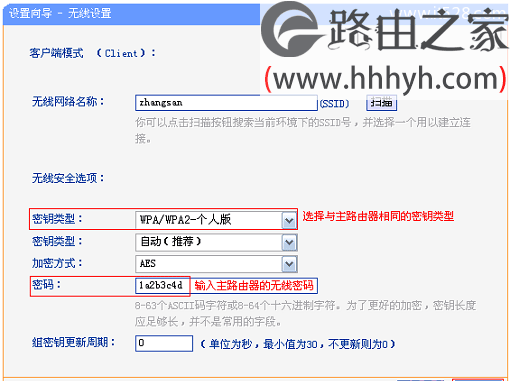
Task: Click red note 选择与主路由器相同的密钥类型
Action: pos(378,216)
